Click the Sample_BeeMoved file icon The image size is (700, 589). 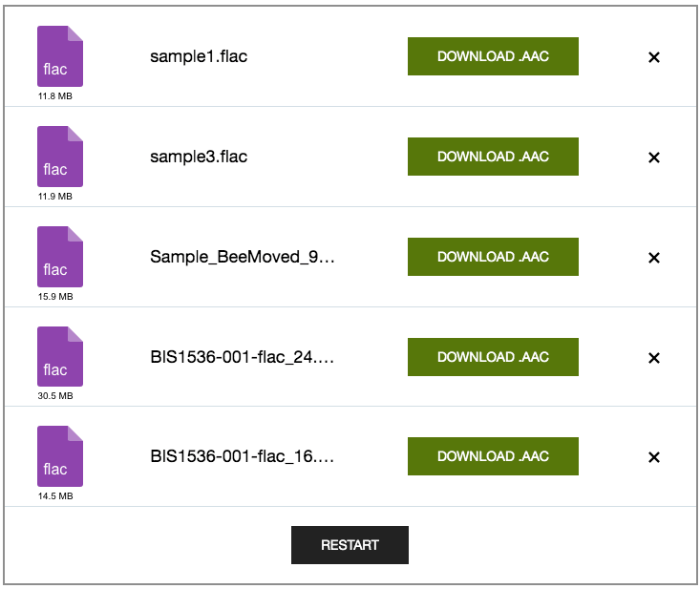tap(59, 257)
